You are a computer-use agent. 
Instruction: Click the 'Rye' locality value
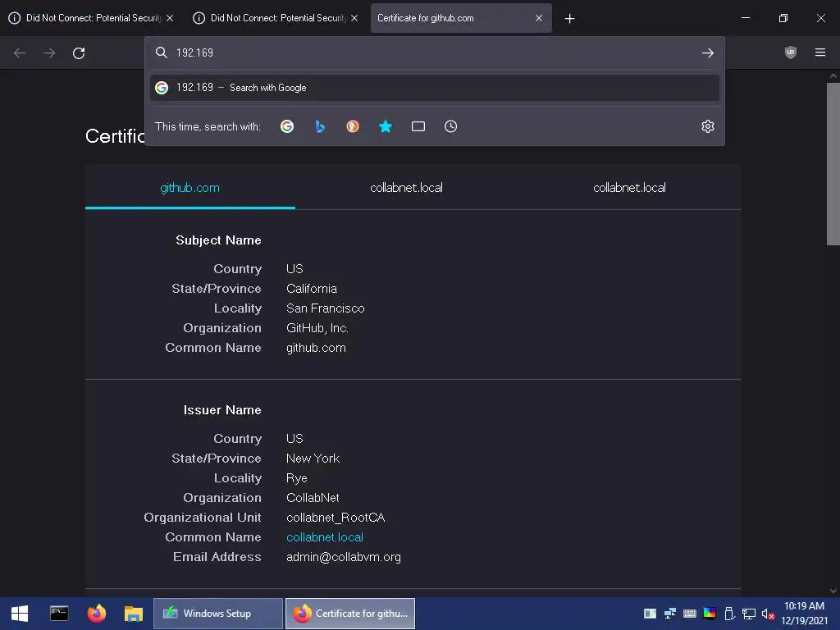pyautogui.click(x=297, y=478)
